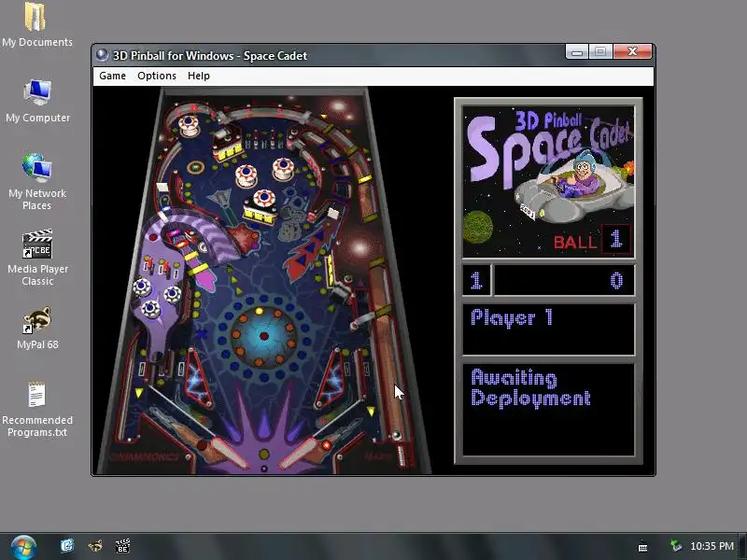This screenshot has height=560, width=747.
Task: Click the score value 0
Action: (616, 281)
